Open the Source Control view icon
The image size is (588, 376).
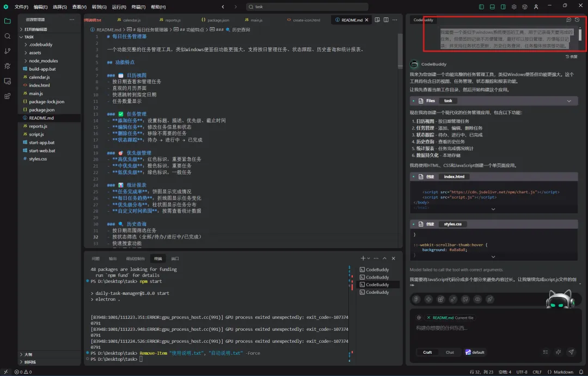(7, 51)
